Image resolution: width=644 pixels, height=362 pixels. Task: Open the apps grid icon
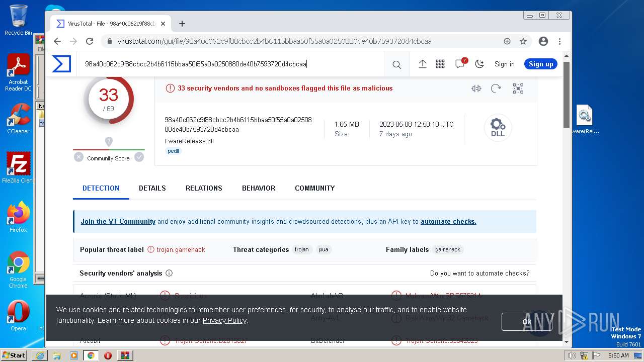tap(440, 64)
